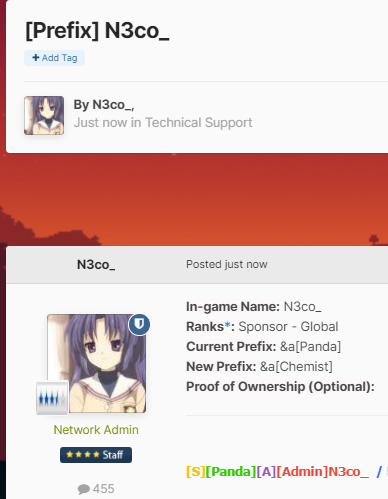This screenshot has width=388, height=499.
Task: Click New Prefix value &a[Chemist]
Action: [x=296, y=367]
